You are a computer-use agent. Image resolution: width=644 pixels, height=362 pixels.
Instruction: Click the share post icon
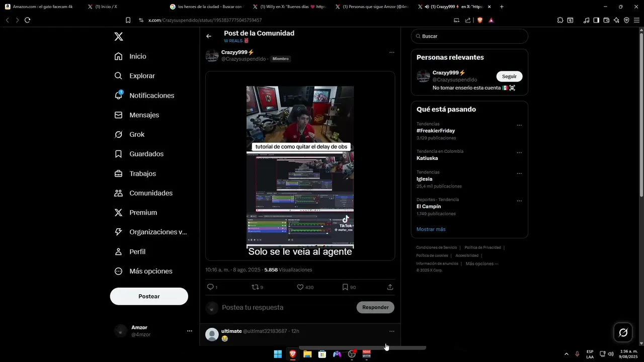click(x=390, y=287)
